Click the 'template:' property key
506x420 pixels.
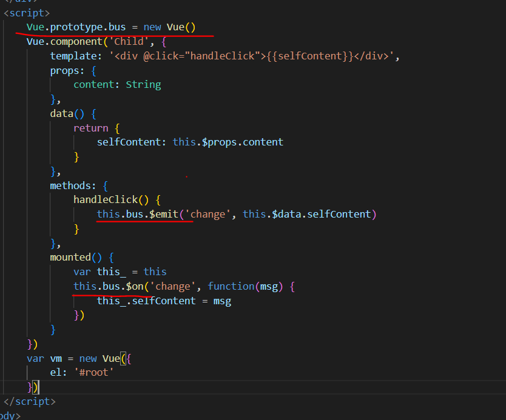point(76,56)
